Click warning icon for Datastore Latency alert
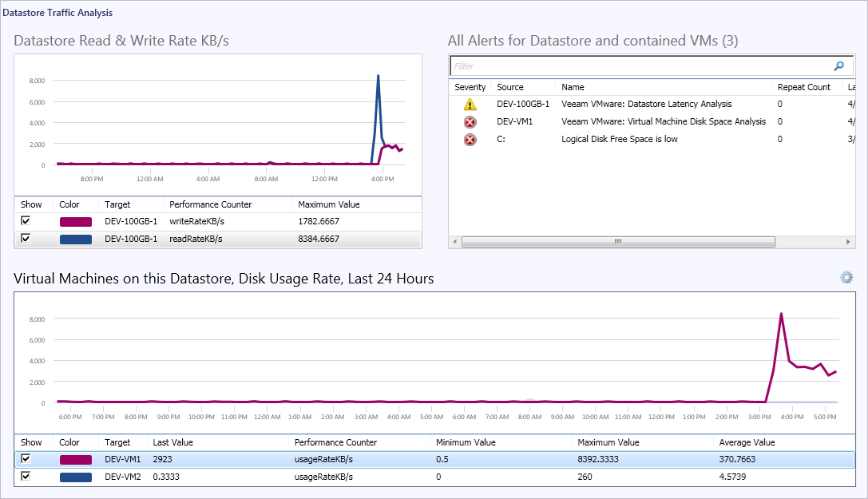This screenshot has height=499, width=868. click(470, 105)
